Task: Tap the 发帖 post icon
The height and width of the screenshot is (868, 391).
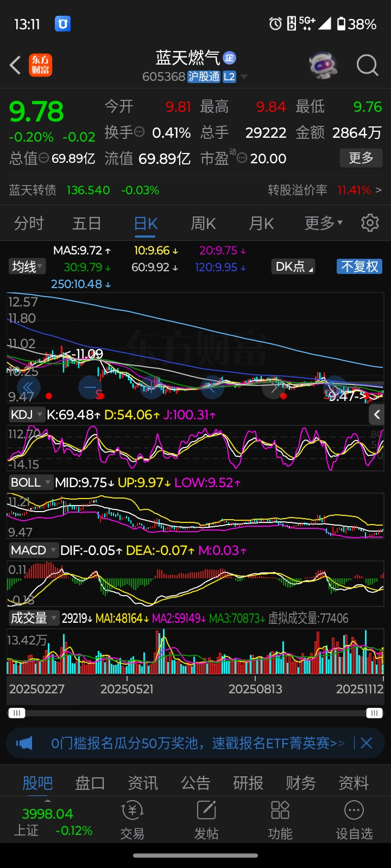Action: pyautogui.click(x=206, y=820)
